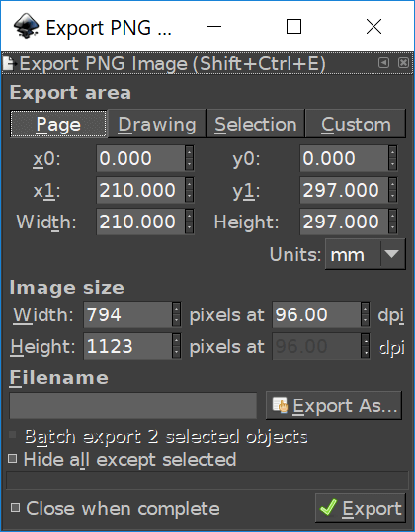Select the Drawing export area tab
The height and width of the screenshot is (532, 415).
157,124
